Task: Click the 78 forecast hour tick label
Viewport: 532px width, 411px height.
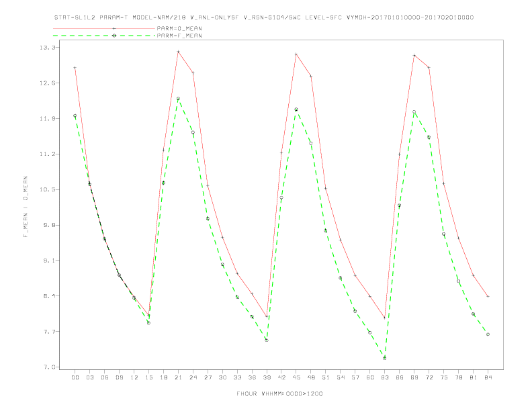Action: coord(459,377)
